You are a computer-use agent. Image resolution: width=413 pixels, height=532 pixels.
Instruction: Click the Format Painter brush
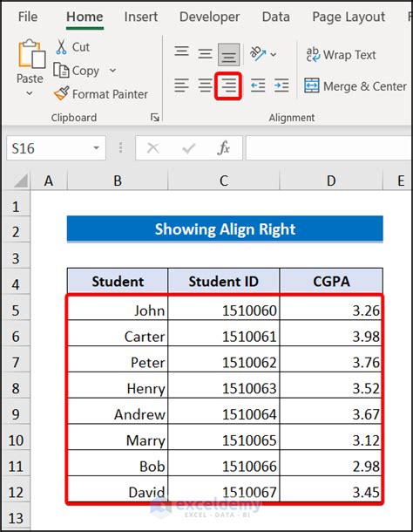point(61,93)
